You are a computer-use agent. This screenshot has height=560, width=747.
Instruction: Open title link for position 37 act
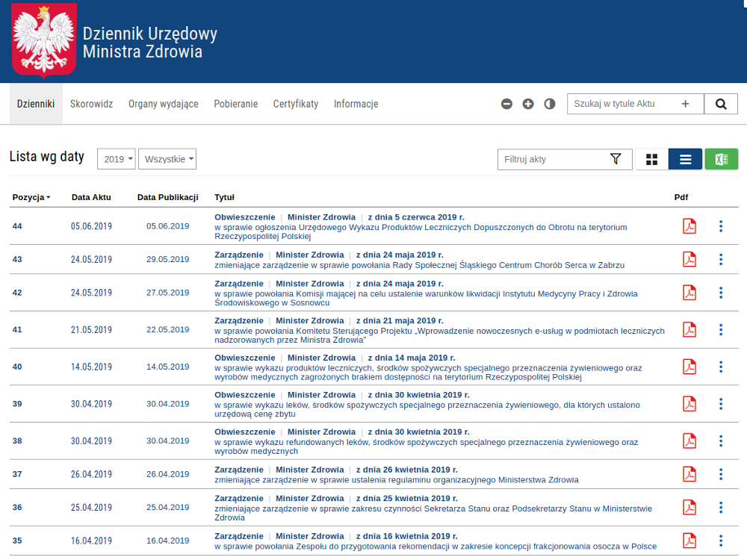pos(396,480)
